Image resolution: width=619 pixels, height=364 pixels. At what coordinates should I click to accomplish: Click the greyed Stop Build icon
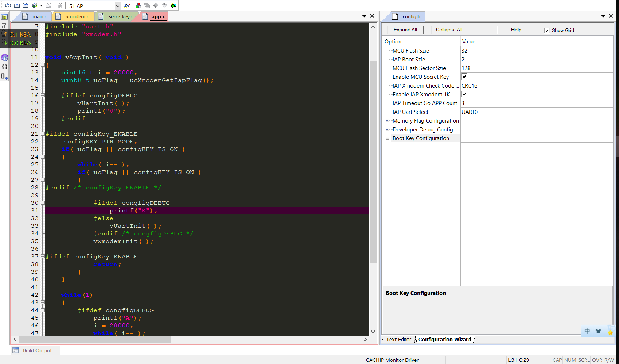(48, 5)
